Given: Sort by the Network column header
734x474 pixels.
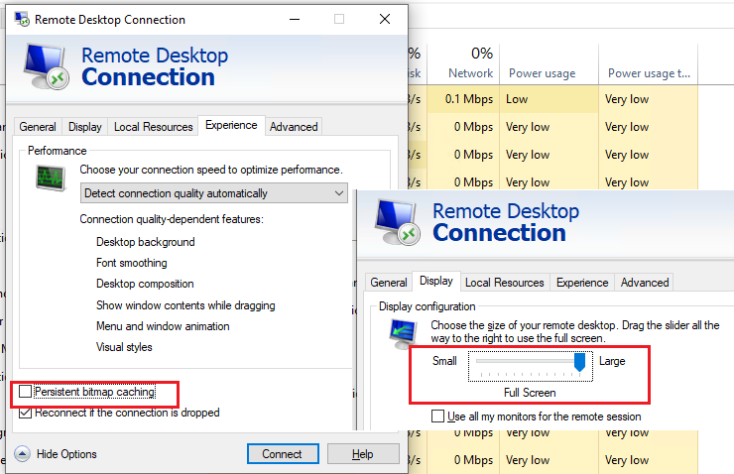Looking at the screenshot, I should pos(470,73).
